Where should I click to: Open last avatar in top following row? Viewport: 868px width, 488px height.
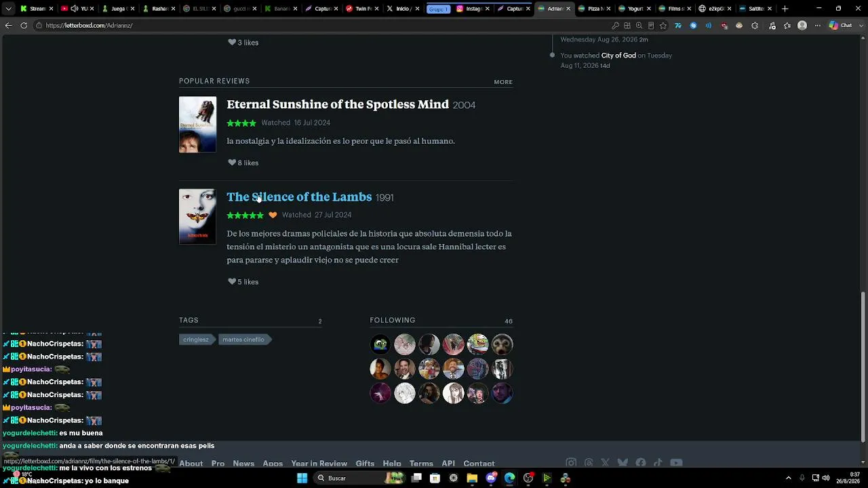(502, 344)
